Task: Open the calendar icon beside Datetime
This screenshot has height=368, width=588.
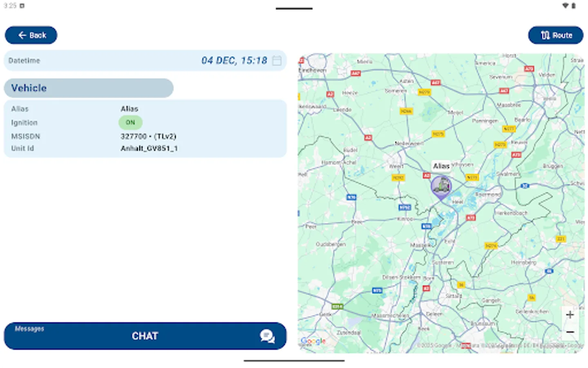Action: [276, 61]
